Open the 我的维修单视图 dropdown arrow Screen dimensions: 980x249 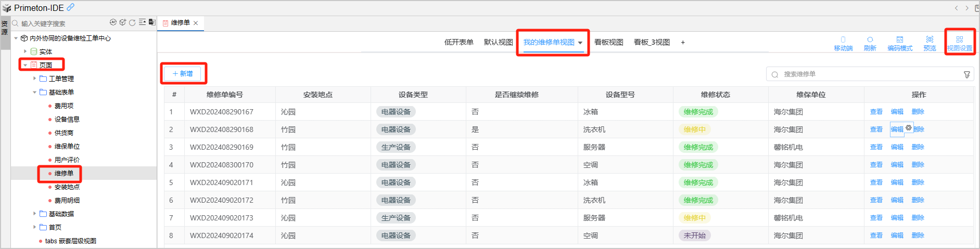[580, 43]
